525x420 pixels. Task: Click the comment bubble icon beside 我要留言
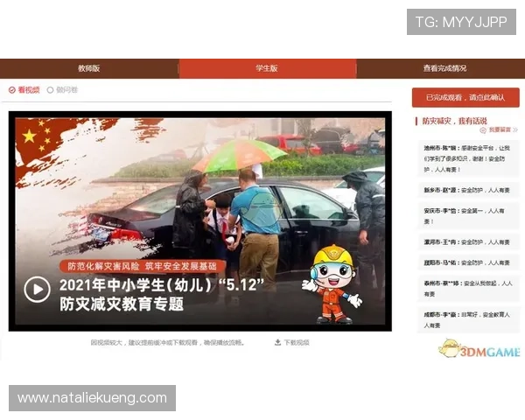pyautogui.click(x=483, y=130)
